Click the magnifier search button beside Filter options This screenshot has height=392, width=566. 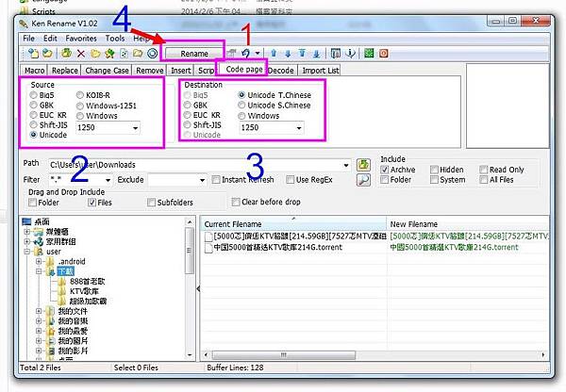pyautogui.click(x=363, y=180)
